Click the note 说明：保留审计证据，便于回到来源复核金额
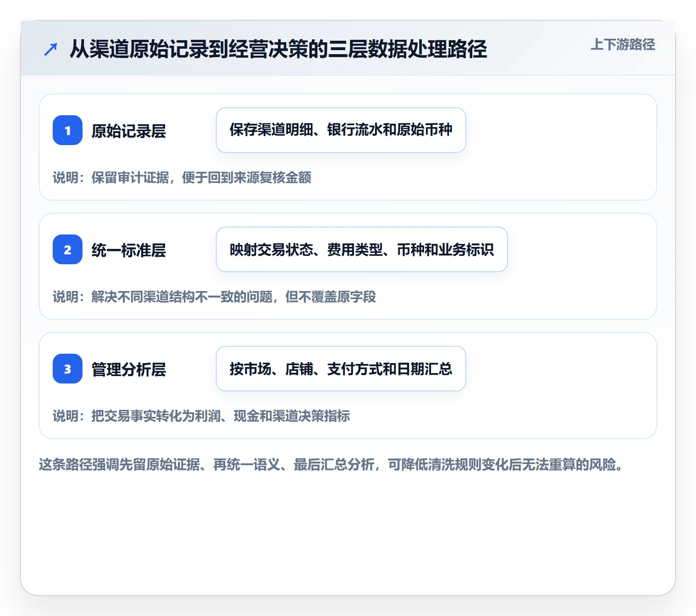Image resolution: width=696 pixels, height=616 pixels. (182, 177)
